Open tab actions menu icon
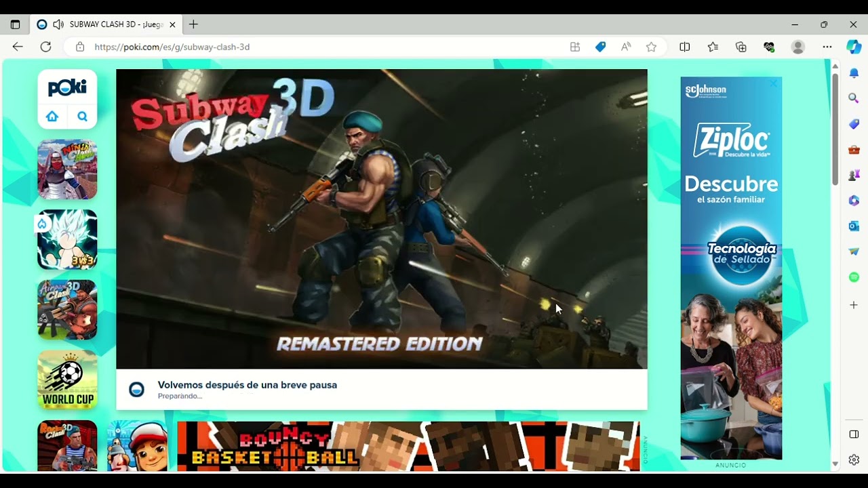The image size is (868, 488). (15, 24)
